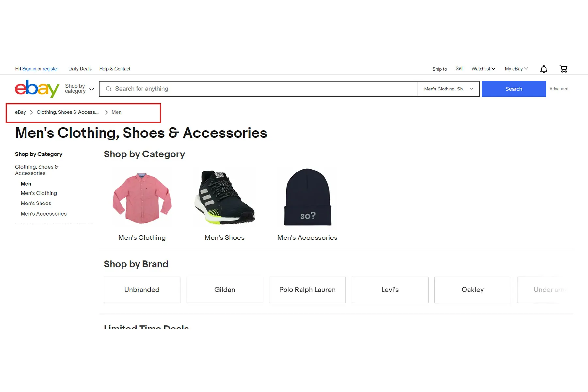Screen dimensions: 588x392
Task: Open Help & Contact
Action: (115, 69)
